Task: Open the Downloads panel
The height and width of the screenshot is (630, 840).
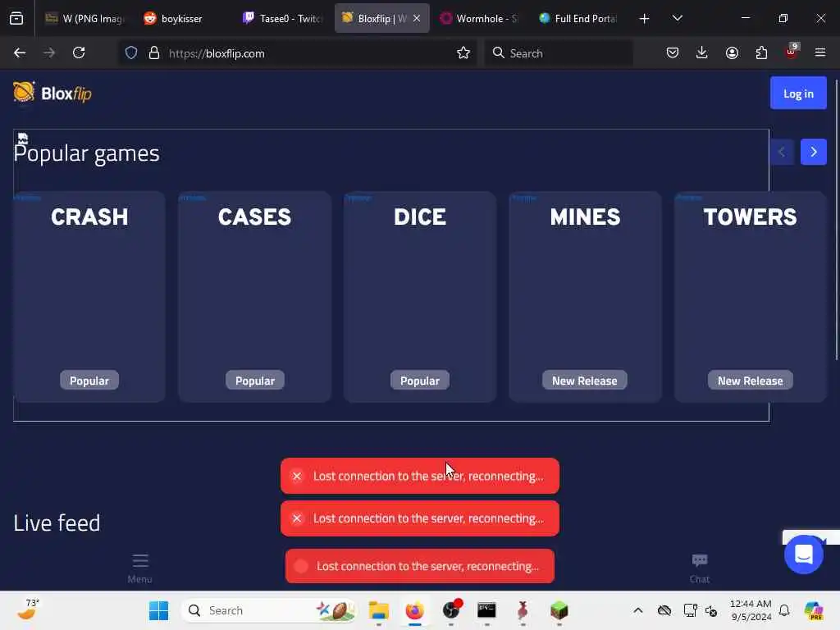Action: 702,53
